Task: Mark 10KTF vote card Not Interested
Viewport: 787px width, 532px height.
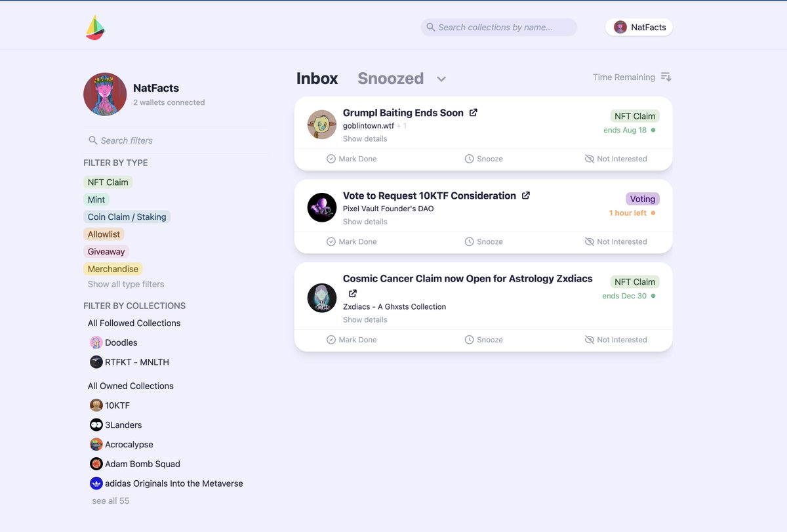Action: point(616,241)
